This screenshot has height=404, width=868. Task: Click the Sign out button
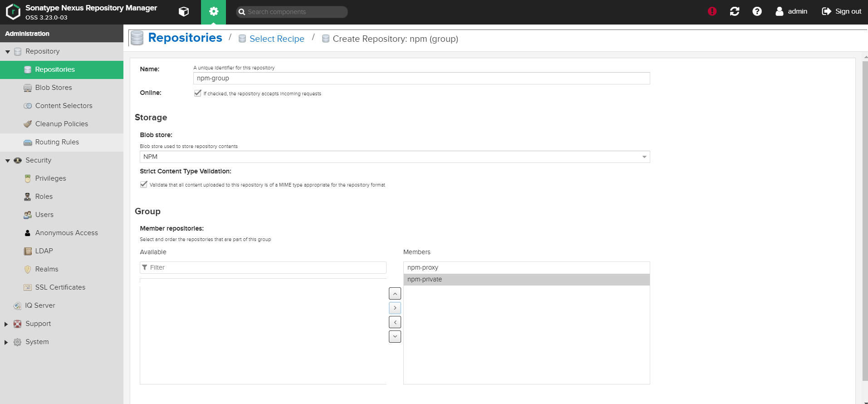(842, 11)
